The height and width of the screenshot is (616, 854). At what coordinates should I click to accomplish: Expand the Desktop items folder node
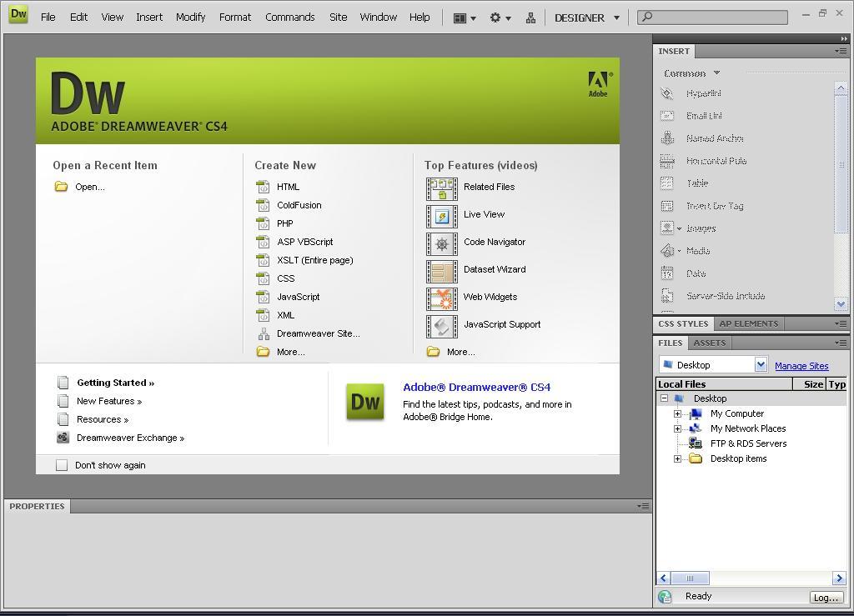point(677,458)
